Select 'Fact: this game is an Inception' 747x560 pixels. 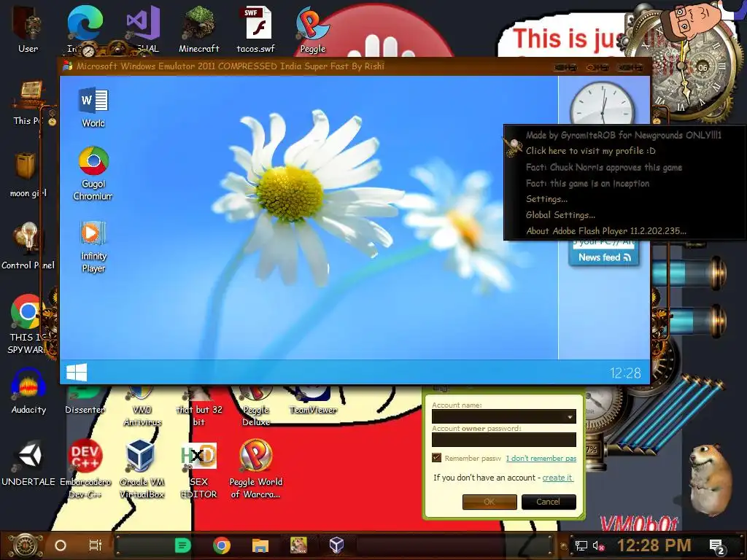click(x=587, y=183)
